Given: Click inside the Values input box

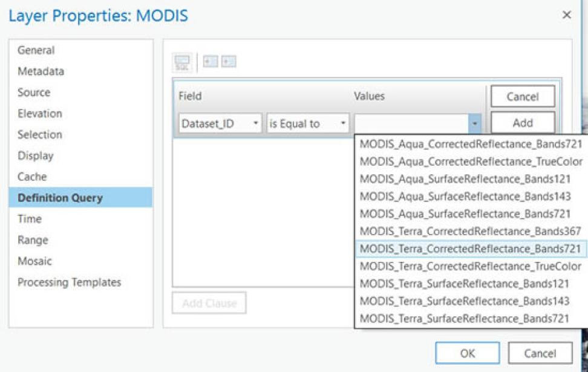Looking at the screenshot, I should point(411,123).
